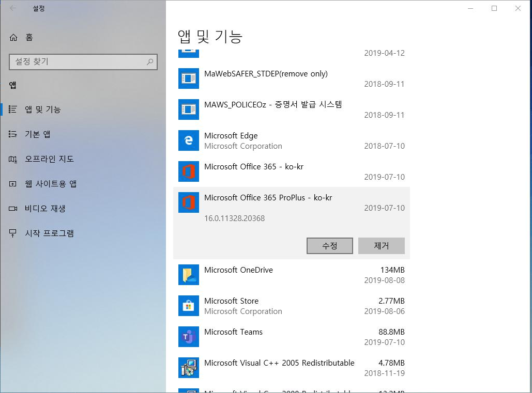Click the 웹 사이트용 앱 icon

[13, 184]
